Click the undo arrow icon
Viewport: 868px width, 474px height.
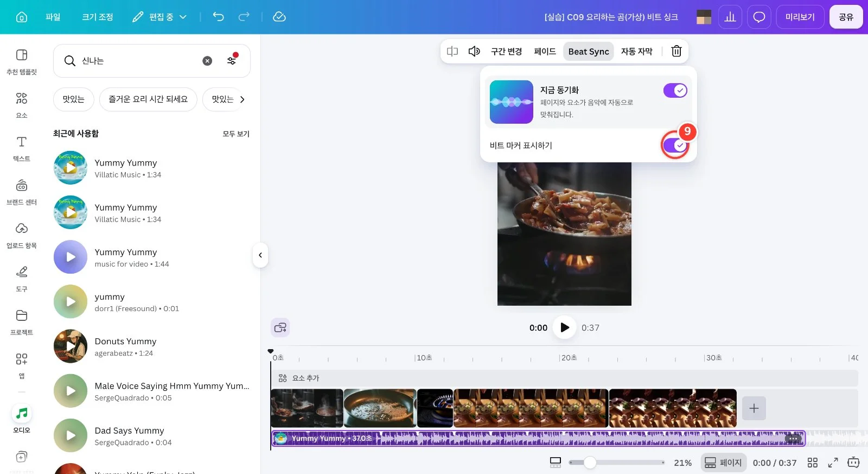pos(218,17)
